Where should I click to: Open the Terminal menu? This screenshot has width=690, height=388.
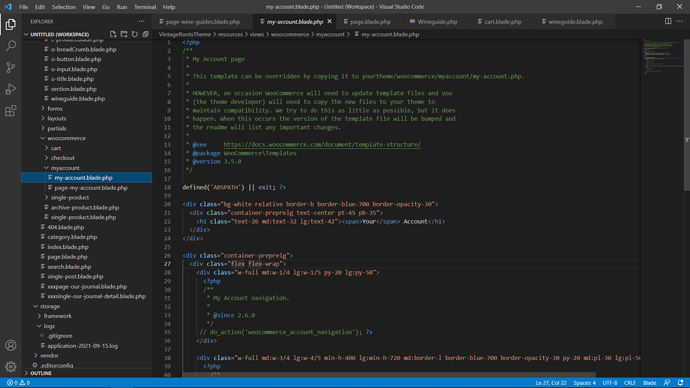(x=145, y=7)
